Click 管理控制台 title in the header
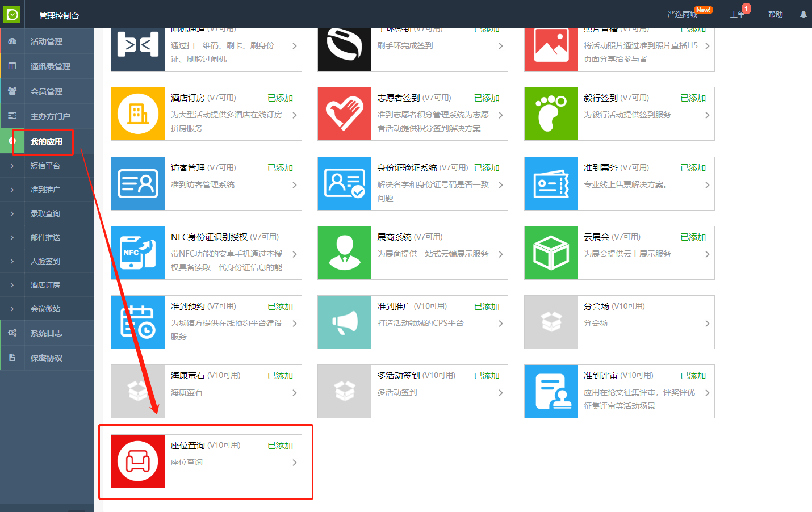Image resolution: width=812 pixels, height=512 pixels. click(59, 15)
